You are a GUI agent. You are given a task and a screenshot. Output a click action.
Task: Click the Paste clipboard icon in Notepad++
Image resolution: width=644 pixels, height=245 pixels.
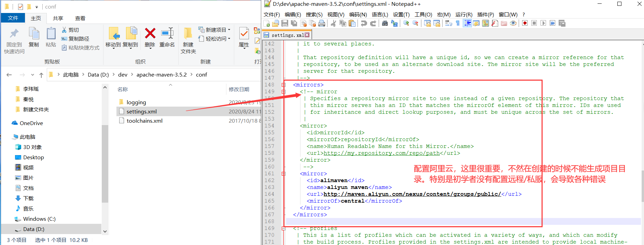coord(352,23)
